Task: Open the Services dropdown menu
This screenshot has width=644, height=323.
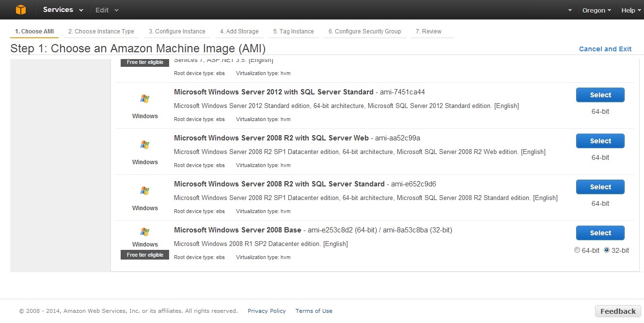Action: tap(63, 10)
